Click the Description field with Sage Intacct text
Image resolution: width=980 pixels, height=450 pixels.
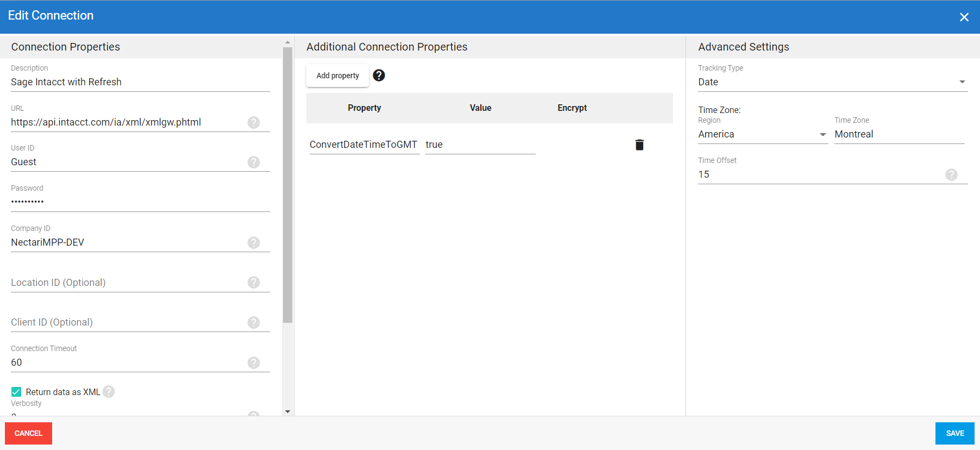140,82
